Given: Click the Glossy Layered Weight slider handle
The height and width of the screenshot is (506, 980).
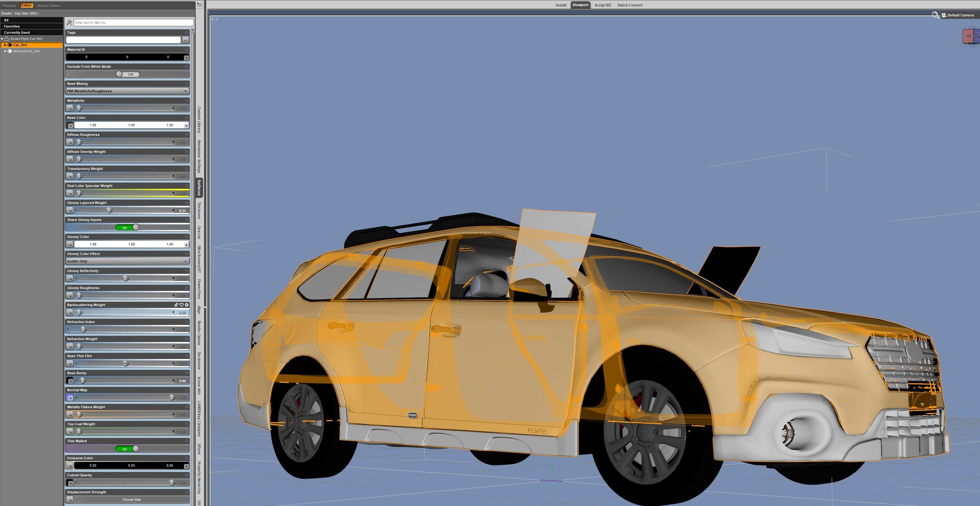Looking at the screenshot, I should coord(109,210).
